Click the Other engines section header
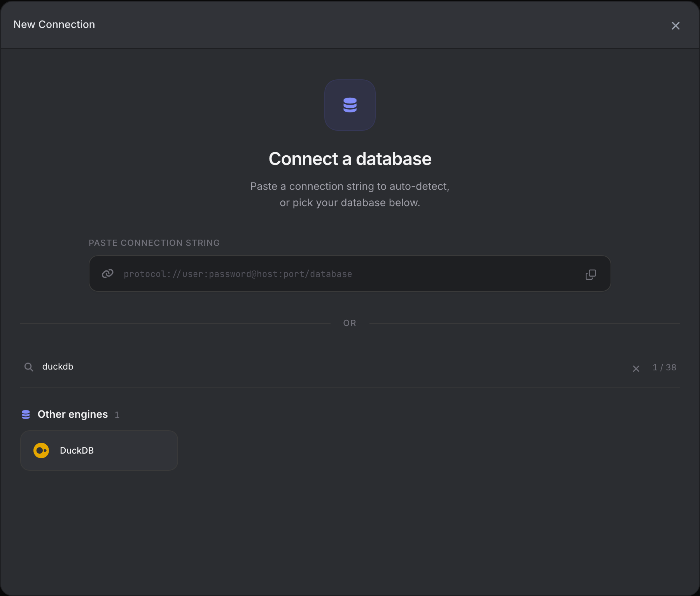 pyautogui.click(x=73, y=414)
